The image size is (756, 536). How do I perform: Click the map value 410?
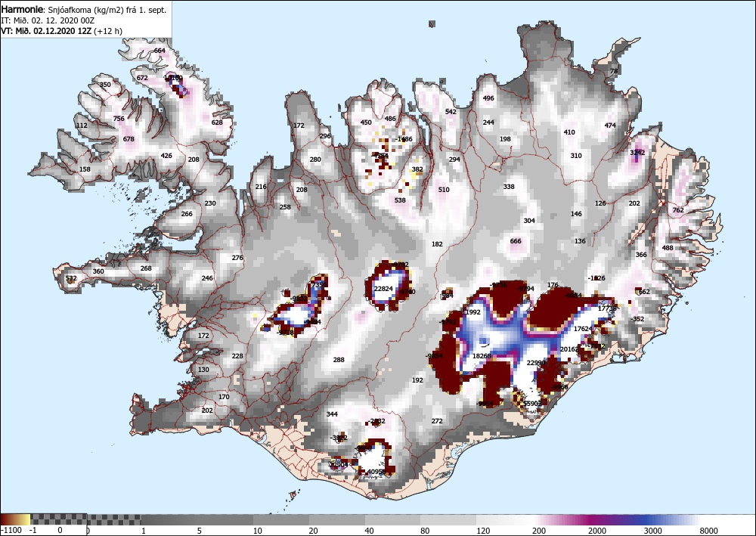(x=569, y=132)
